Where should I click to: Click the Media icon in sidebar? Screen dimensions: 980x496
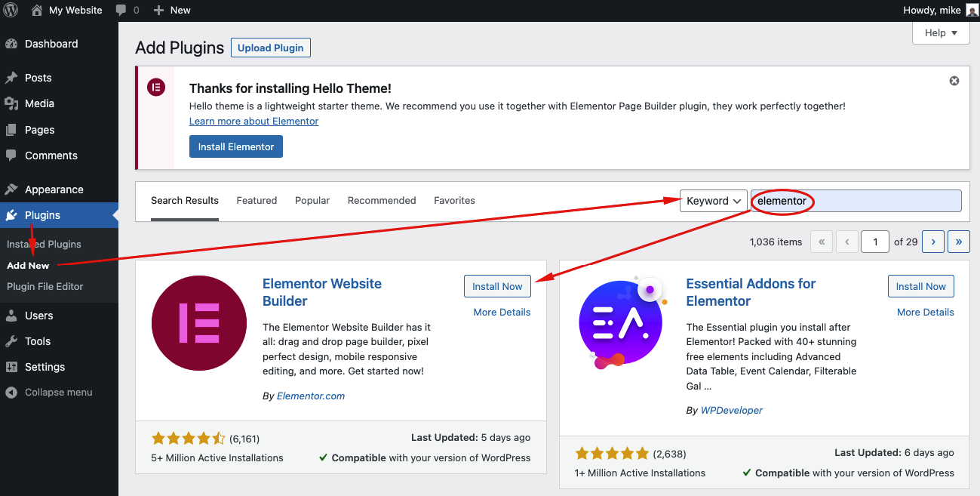tap(11, 103)
